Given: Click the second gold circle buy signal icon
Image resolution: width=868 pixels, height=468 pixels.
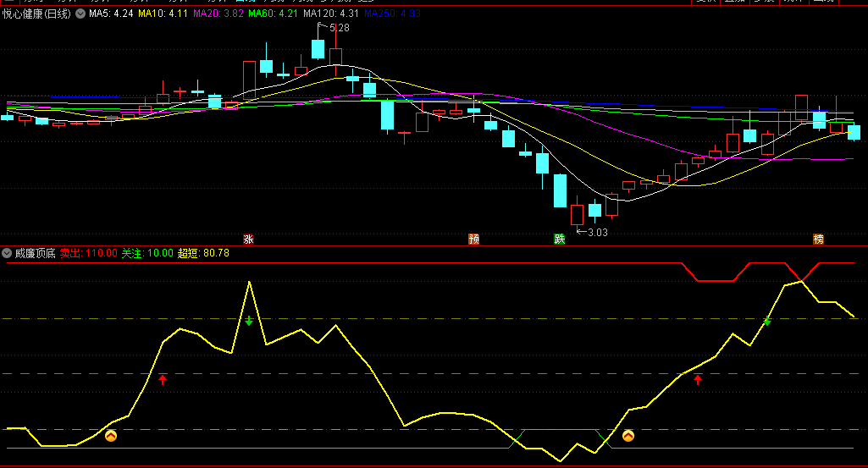Looking at the screenshot, I should (x=628, y=436).
